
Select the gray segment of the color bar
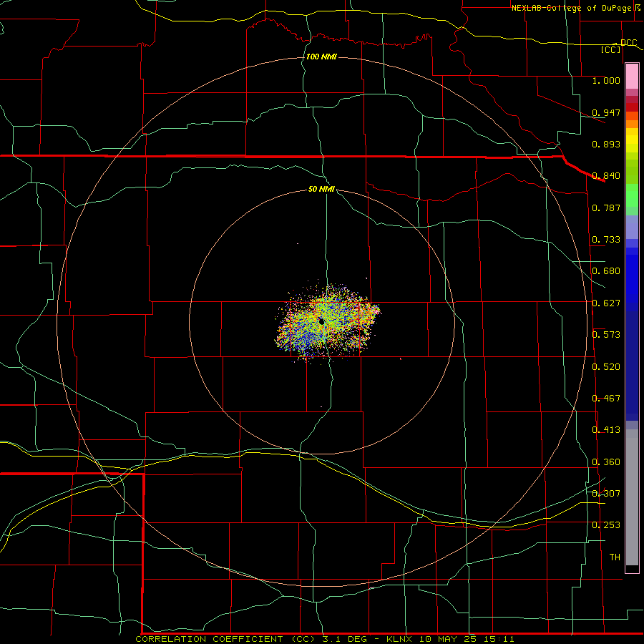[632, 497]
